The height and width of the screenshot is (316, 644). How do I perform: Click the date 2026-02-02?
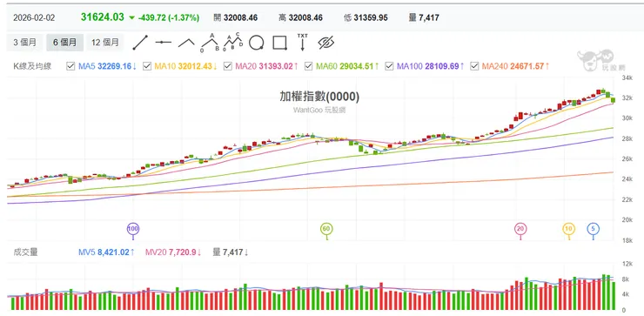[34, 17]
